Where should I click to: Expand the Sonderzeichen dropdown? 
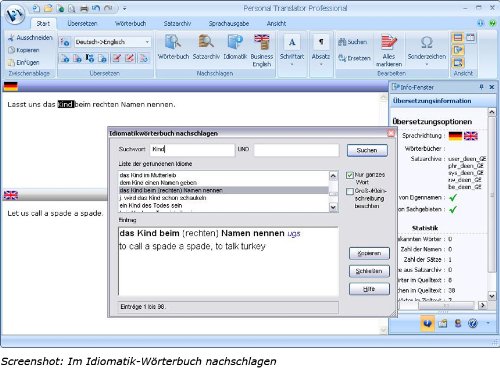coord(427,64)
